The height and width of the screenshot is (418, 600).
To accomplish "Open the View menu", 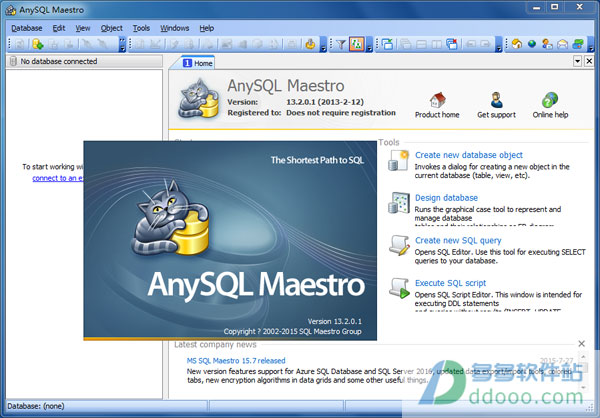I will (83, 28).
